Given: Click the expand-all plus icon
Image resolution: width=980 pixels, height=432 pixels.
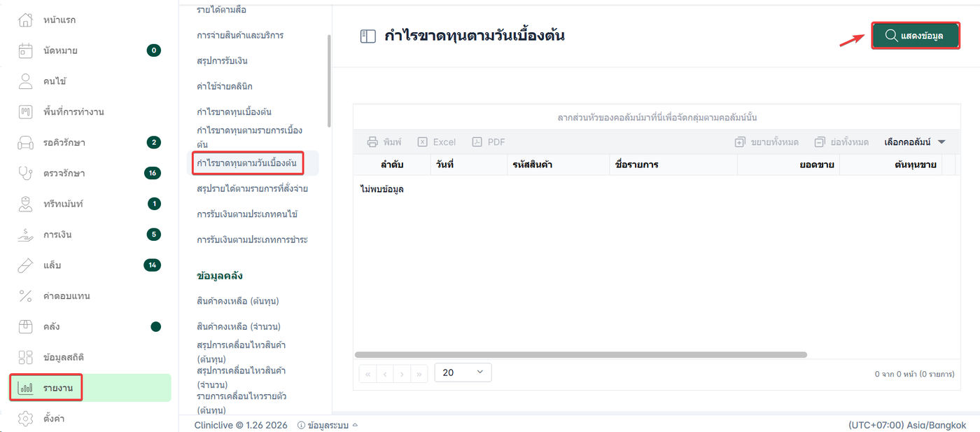Looking at the screenshot, I should [740, 142].
